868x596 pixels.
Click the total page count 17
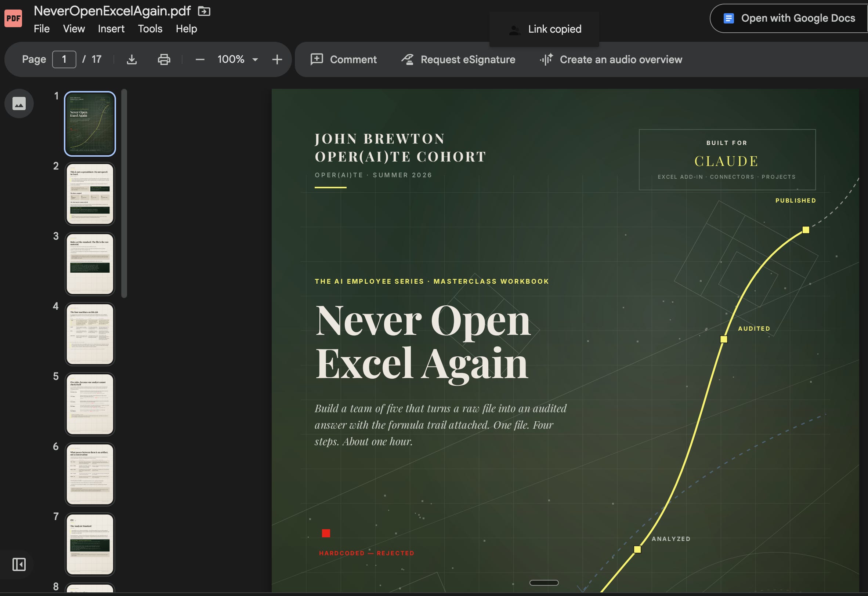coord(97,59)
